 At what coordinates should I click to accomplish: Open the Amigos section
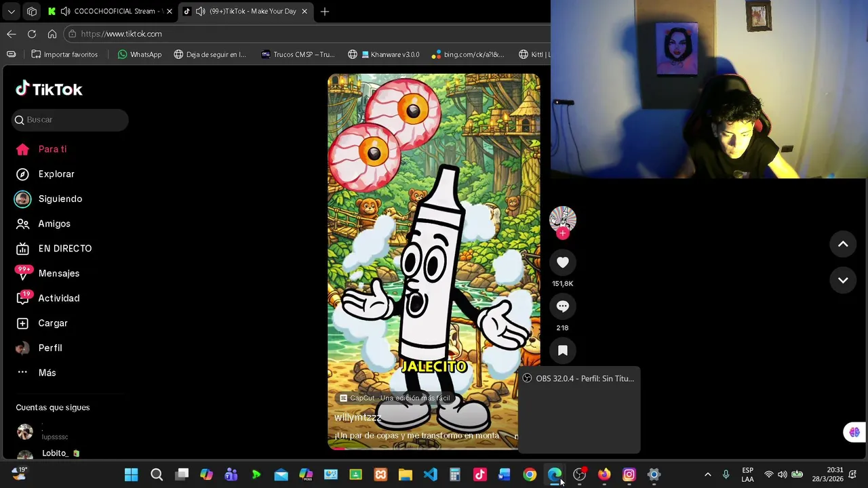click(43, 224)
